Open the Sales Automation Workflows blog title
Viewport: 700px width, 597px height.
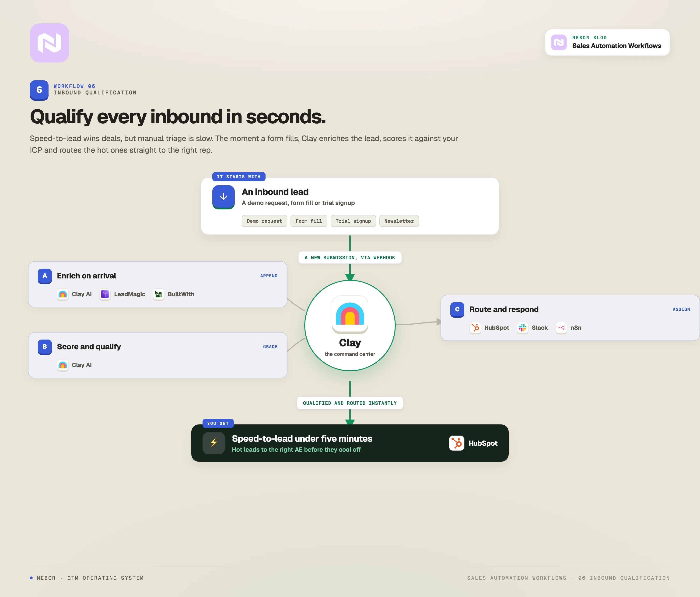[x=616, y=46]
